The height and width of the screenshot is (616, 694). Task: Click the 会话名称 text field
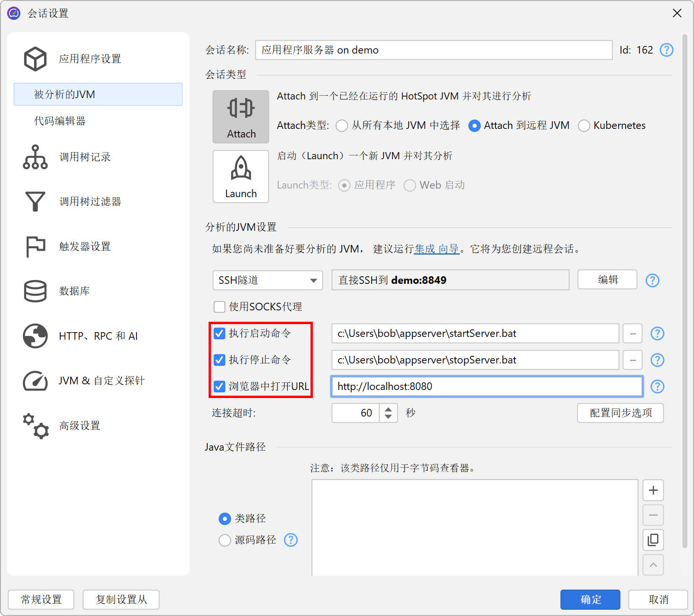click(x=433, y=50)
